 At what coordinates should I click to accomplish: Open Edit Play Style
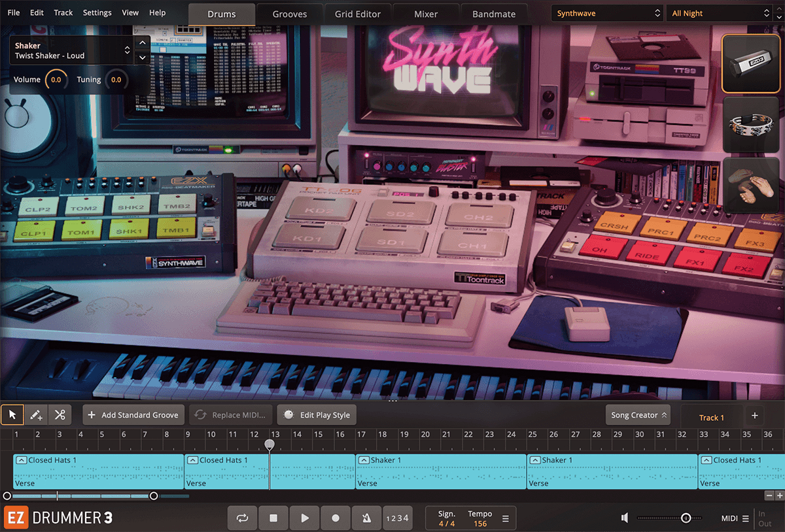click(317, 414)
